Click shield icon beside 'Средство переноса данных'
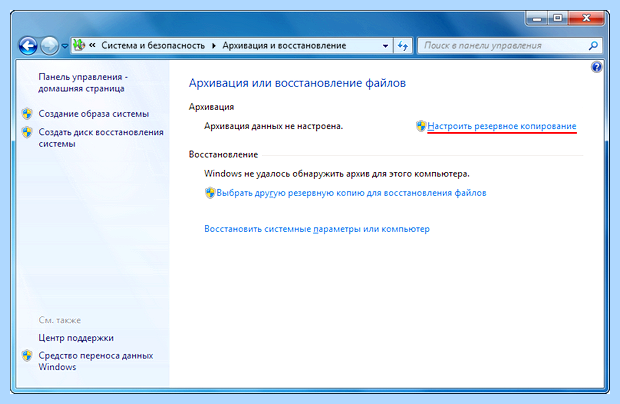 27,356
